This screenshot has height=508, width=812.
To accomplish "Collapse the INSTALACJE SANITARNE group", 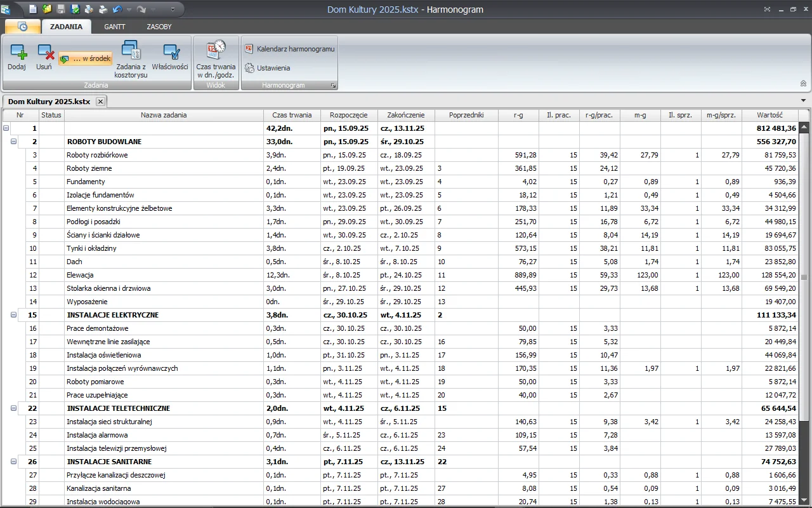I will (x=14, y=462).
